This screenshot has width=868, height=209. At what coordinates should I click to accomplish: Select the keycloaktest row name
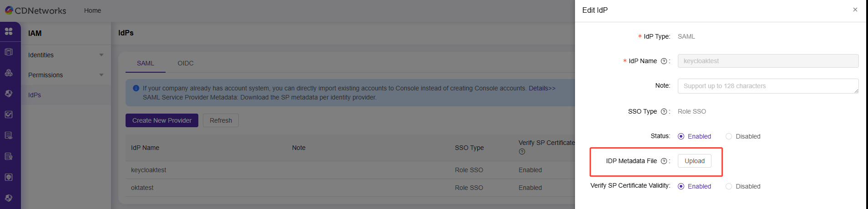coord(148,170)
